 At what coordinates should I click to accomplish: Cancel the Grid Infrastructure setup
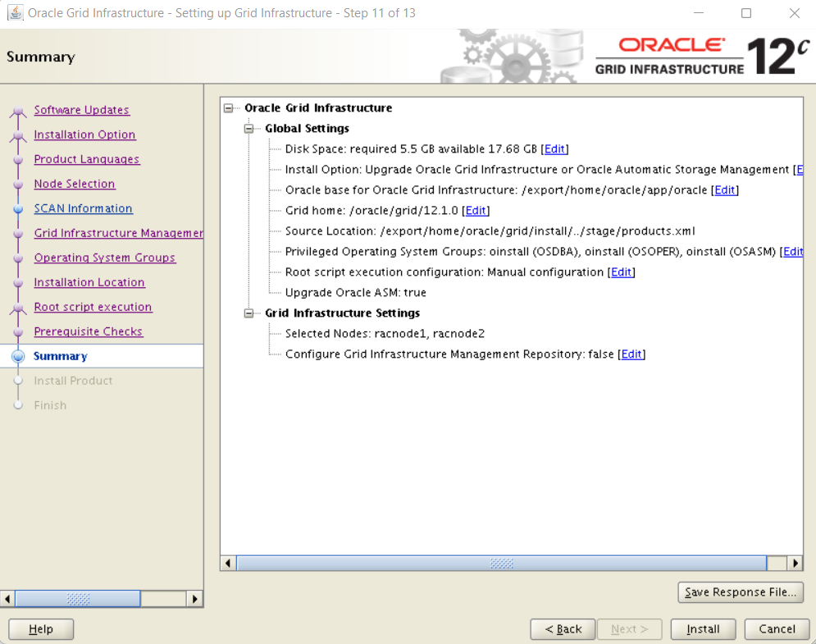tap(777, 629)
